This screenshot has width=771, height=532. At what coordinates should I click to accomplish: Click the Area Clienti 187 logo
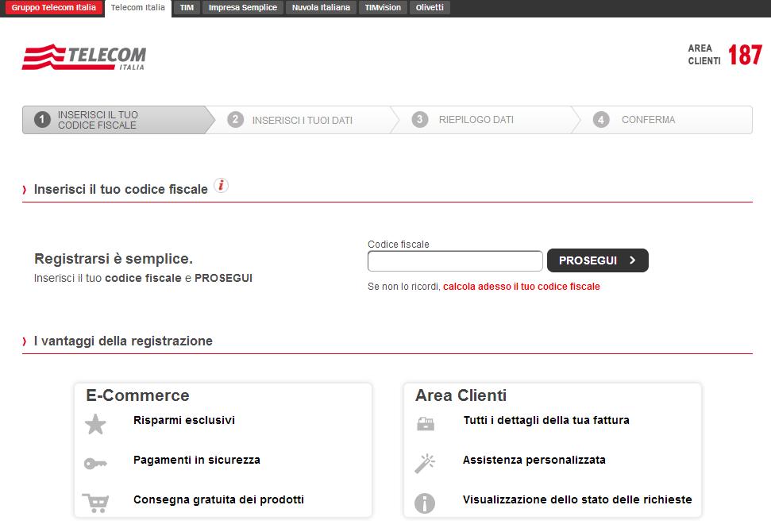click(725, 55)
